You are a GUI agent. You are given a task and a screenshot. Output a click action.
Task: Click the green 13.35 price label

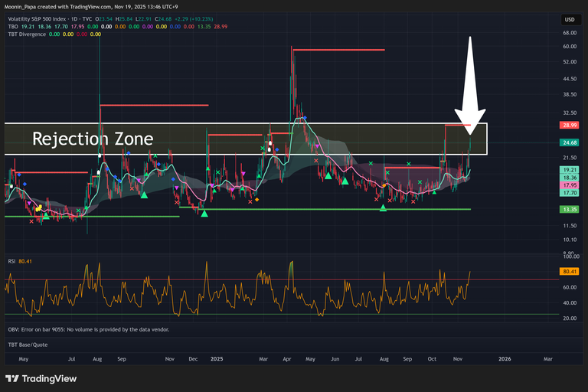pos(569,209)
